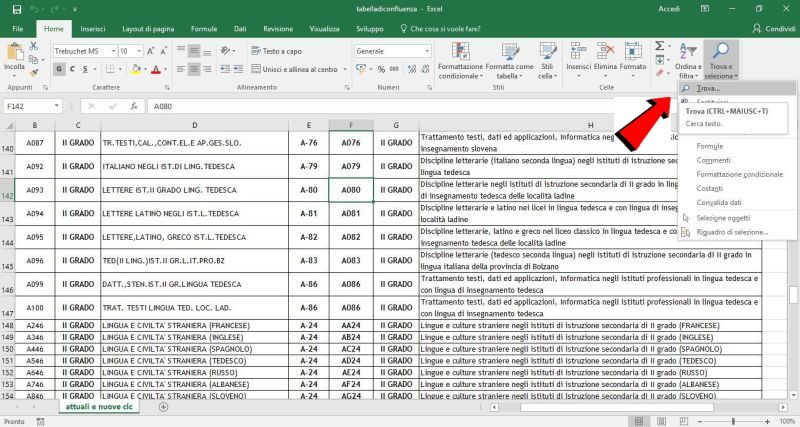
Task: Click the AutoSum sigma icon
Action: 661,46
